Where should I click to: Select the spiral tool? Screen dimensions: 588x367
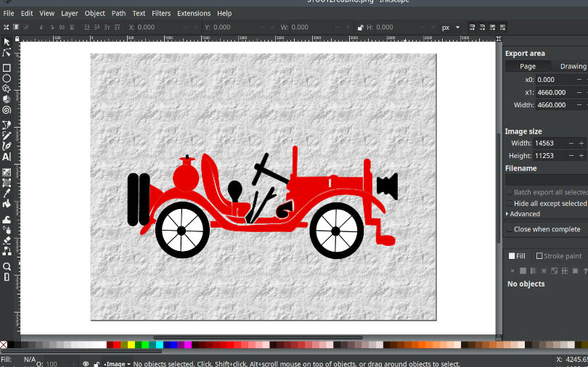click(x=7, y=110)
